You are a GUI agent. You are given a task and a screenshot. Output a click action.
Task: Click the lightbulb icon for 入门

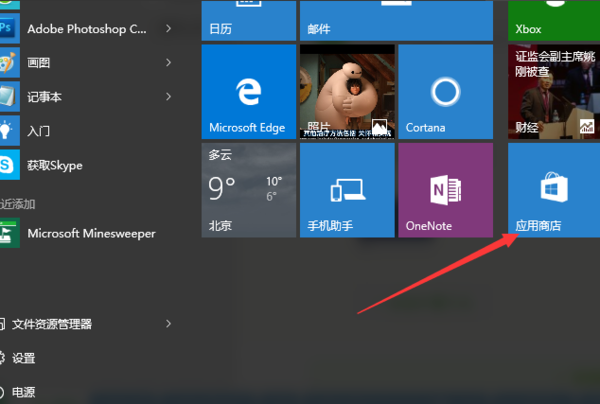8,130
